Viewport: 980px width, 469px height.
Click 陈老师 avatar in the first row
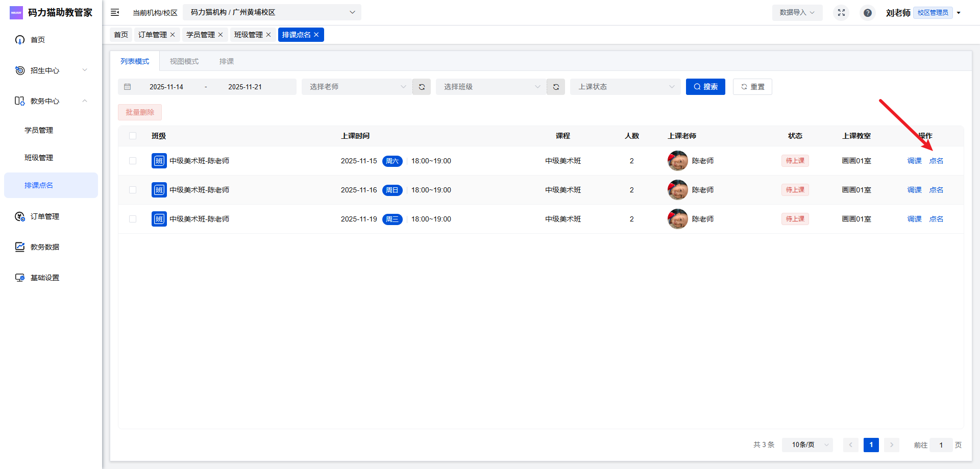click(x=677, y=161)
